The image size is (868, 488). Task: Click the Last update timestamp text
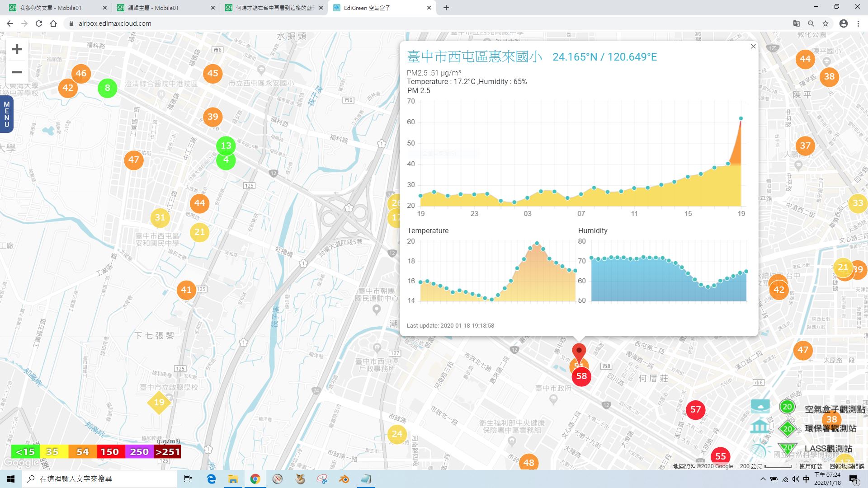point(450,326)
